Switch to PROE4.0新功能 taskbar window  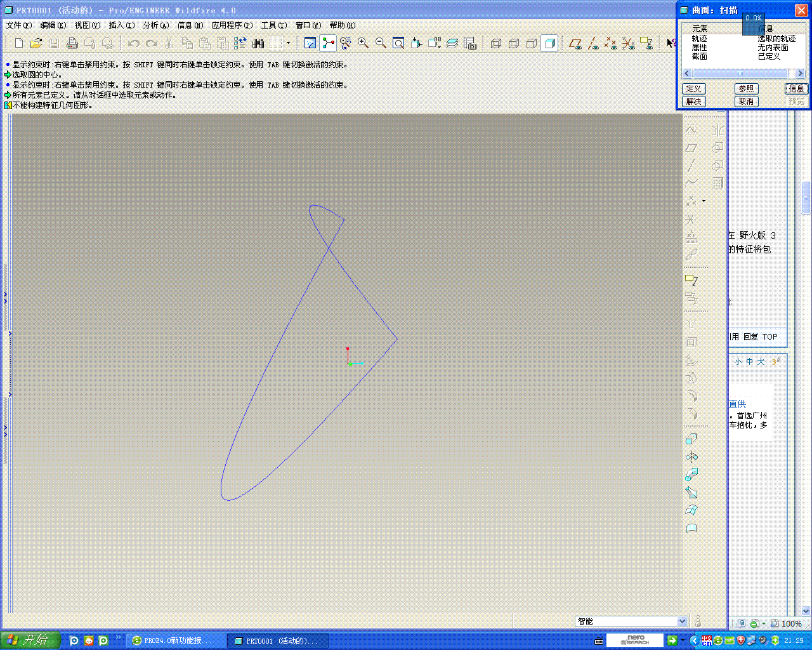click(176, 641)
